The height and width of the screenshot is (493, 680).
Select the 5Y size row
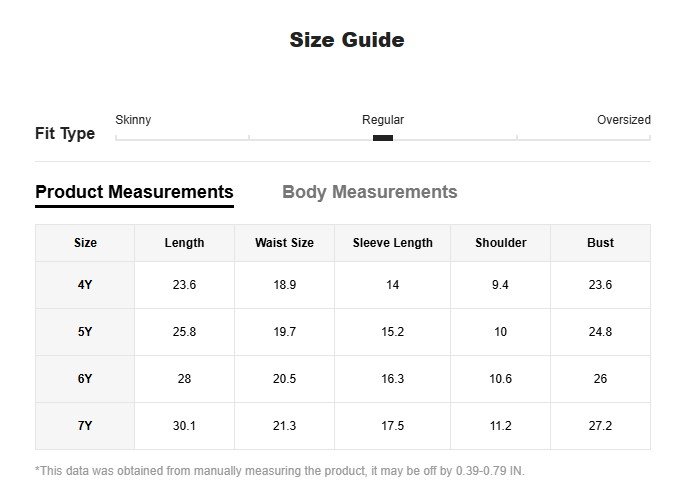point(85,332)
